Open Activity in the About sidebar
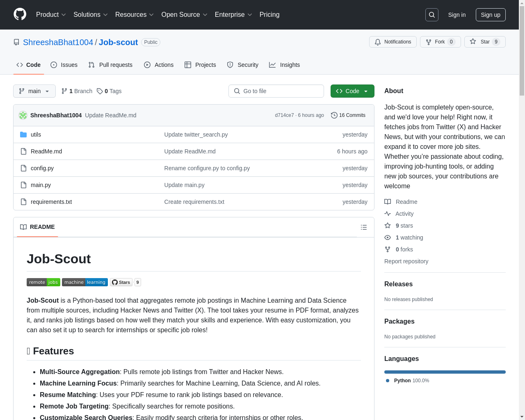The image size is (525, 420). tap(399, 214)
